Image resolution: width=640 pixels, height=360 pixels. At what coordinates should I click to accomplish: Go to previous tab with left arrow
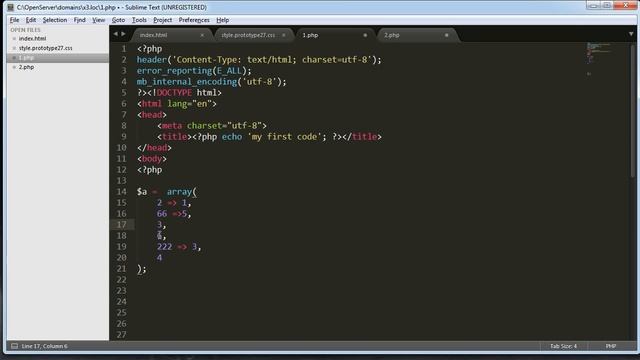[116, 34]
